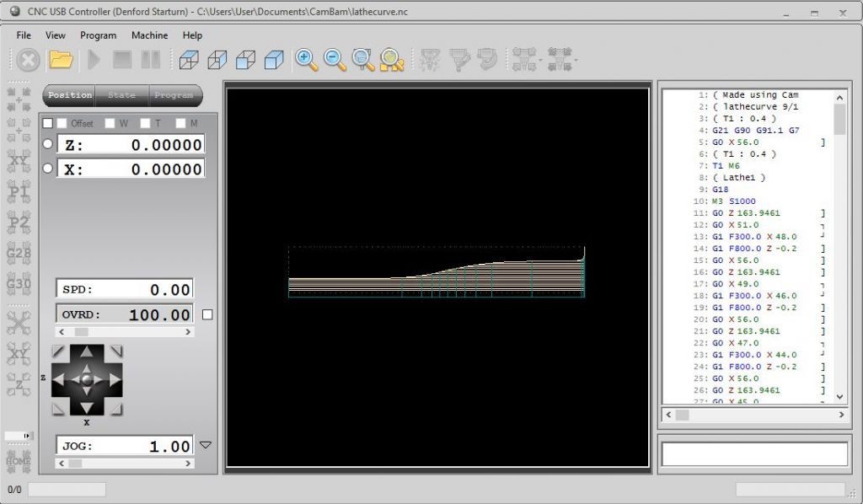Start program with the play button
This screenshot has height=504, width=863.
click(x=94, y=60)
